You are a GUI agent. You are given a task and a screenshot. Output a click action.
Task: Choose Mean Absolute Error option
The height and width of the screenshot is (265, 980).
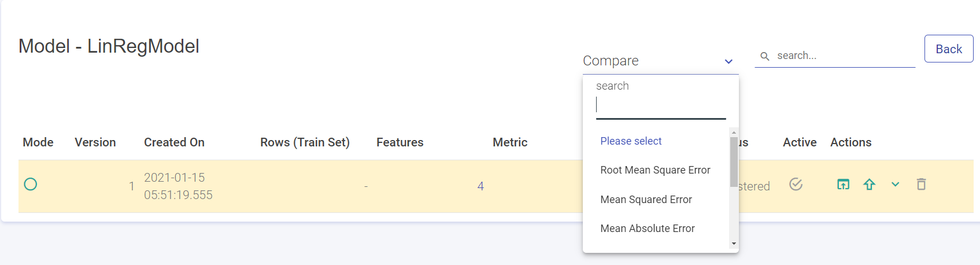[x=648, y=229]
